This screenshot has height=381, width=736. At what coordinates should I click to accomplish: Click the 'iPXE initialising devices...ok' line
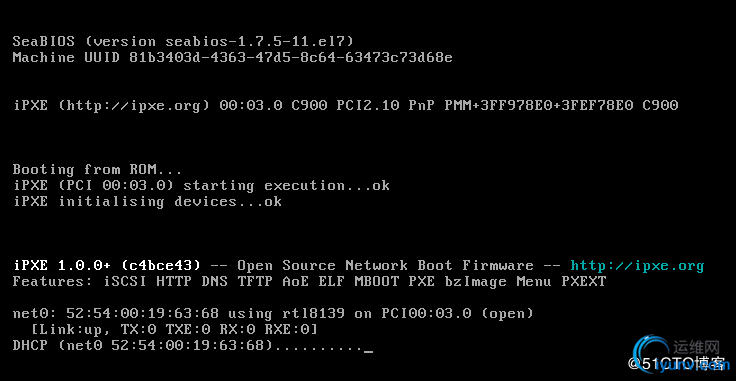click(x=148, y=202)
